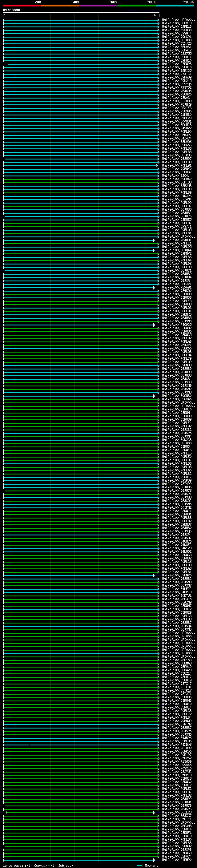Select subject label UniRef100_Q95P39
197x868 pixels.
tap(177, 480)
